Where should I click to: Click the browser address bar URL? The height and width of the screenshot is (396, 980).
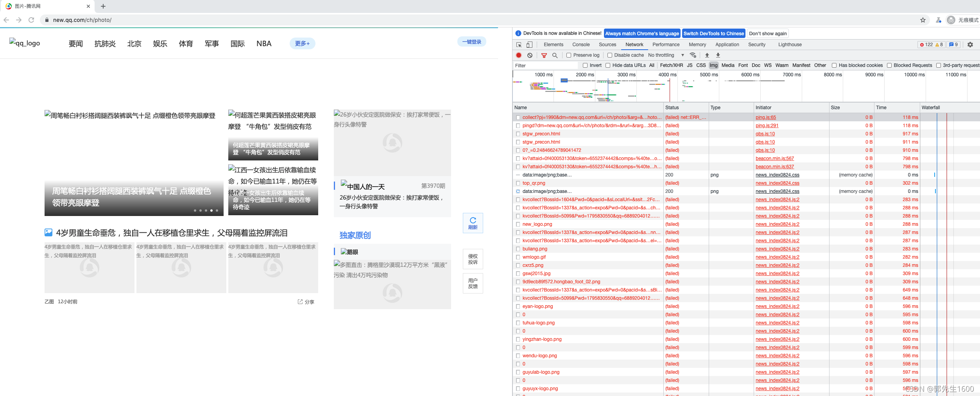click(x=82, y=20)
